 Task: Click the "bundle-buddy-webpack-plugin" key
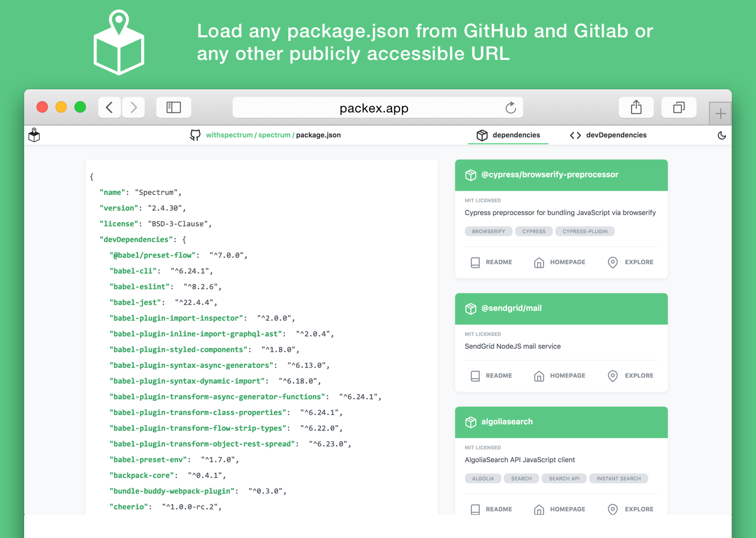tap(172, 491)
